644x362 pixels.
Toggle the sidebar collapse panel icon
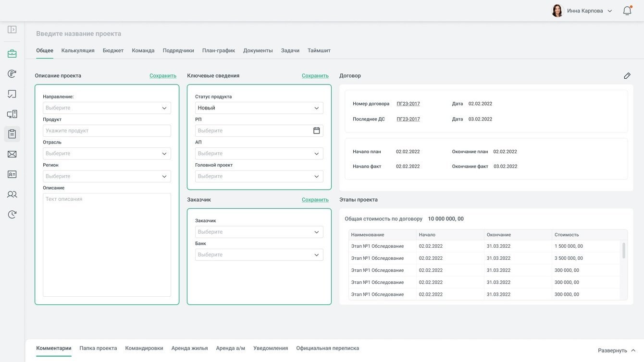coord(12,30)
